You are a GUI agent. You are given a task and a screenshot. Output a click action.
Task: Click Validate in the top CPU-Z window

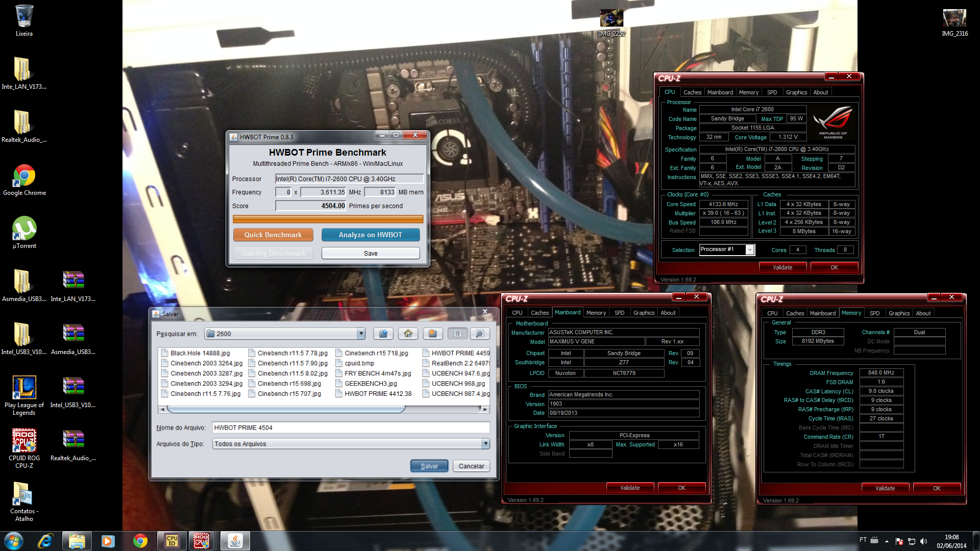pyautogui.click(x=782, y=267)
